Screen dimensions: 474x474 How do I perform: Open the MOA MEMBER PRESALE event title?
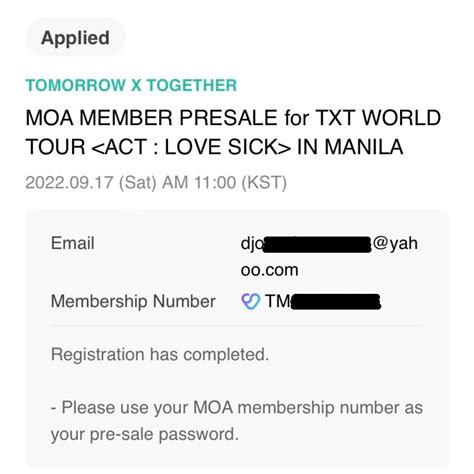pyautogui.click(x=233, y=132)
